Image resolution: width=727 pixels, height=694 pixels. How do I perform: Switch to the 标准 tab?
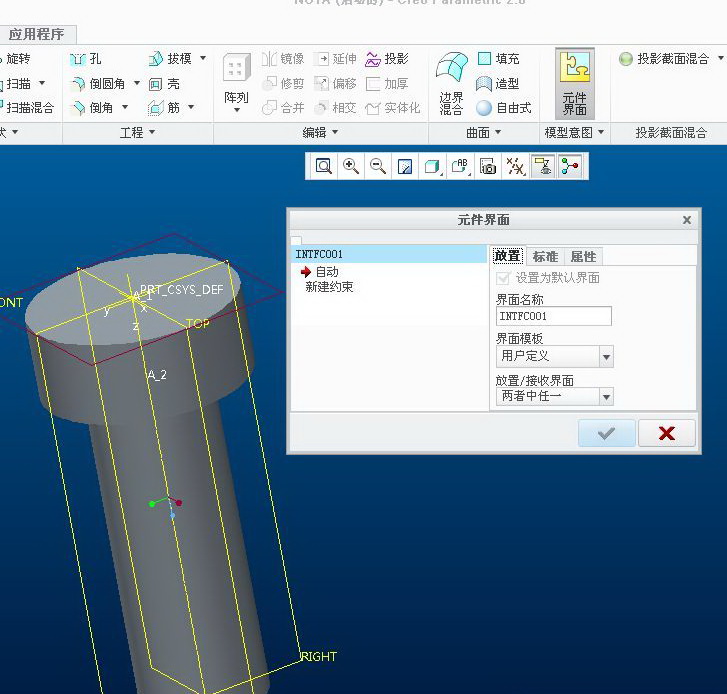tap(545, 257)
